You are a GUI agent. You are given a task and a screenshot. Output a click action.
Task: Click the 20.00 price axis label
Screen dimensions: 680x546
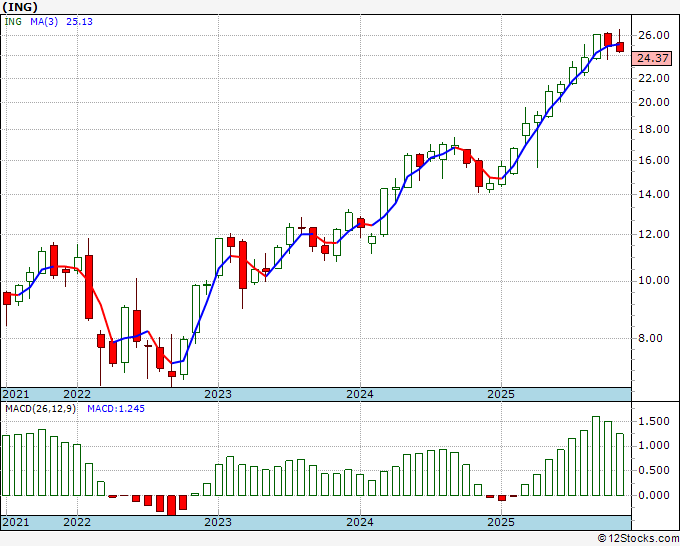[x=654, y=102]
